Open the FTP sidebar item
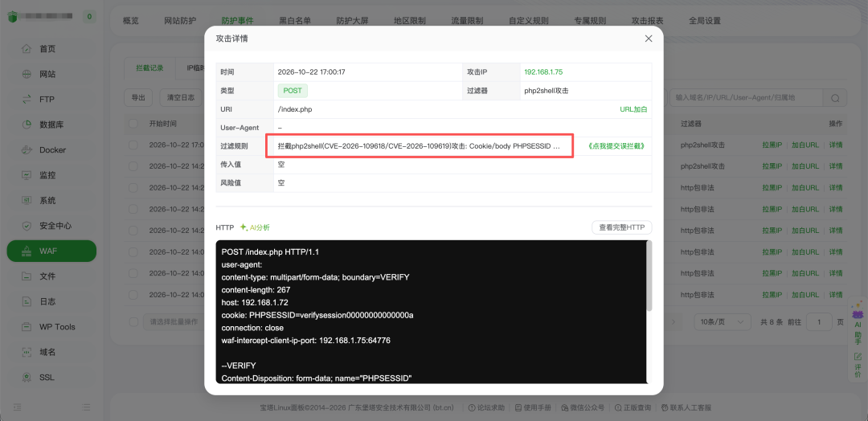868x421 pixels. tap(51, 100)
